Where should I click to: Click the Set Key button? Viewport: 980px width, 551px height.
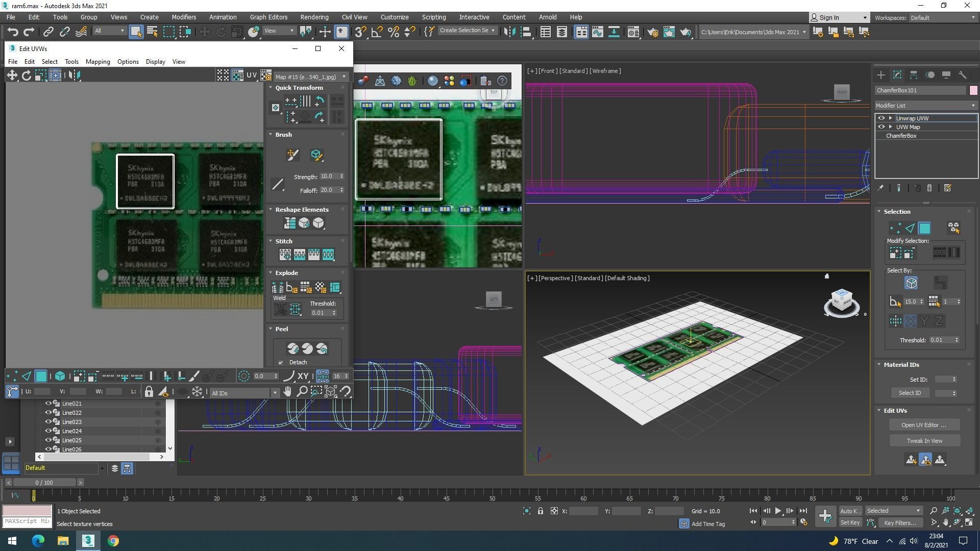click(850, 522)
